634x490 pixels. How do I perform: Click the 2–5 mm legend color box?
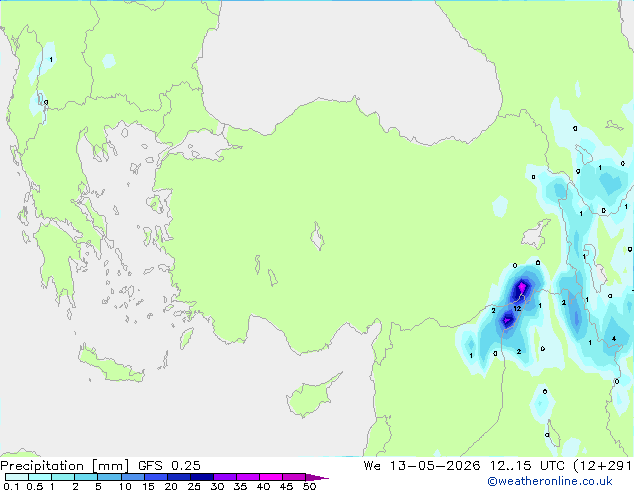(86, 477)
